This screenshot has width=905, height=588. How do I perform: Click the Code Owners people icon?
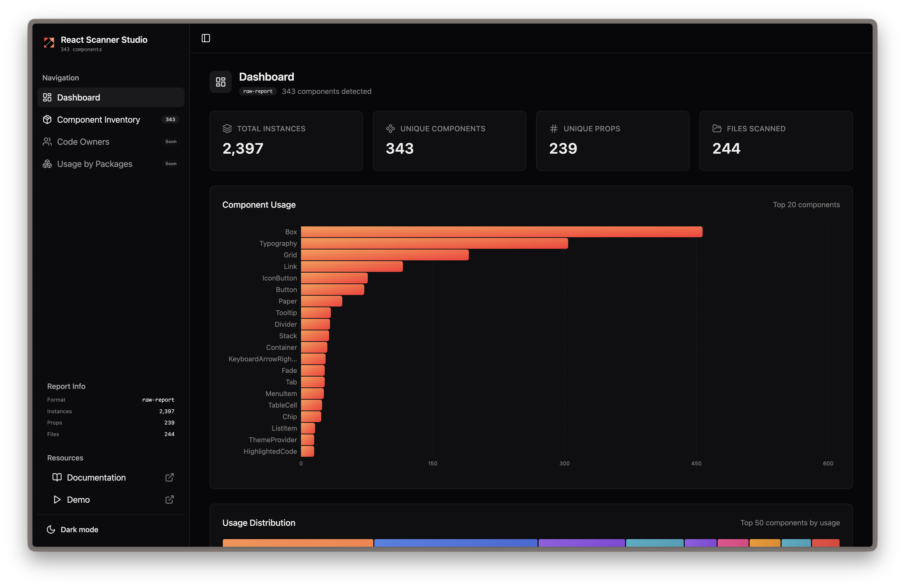pos(47,141)
